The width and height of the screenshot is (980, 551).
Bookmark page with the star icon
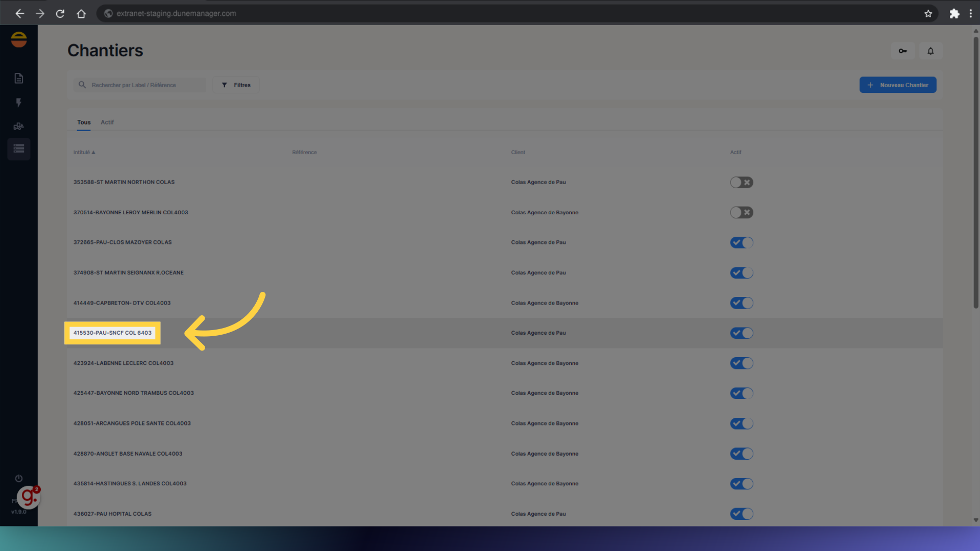point(928,14)
